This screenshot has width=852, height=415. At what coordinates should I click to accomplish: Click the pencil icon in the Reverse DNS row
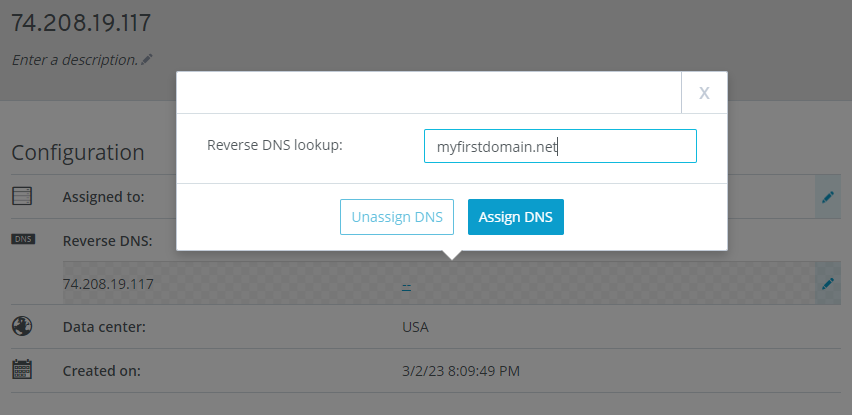pos(828,284)
